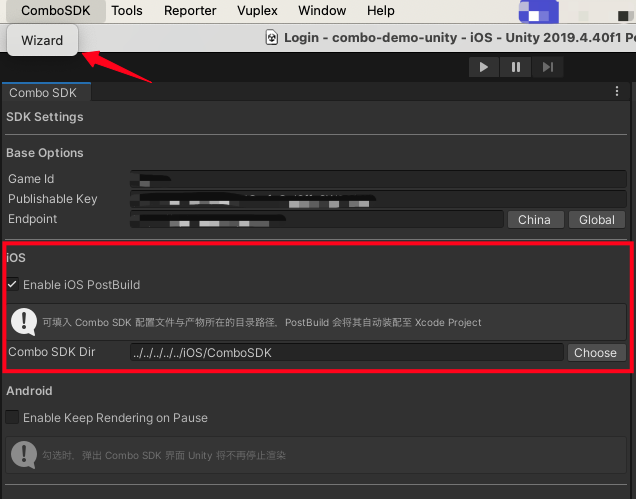Screen dimensions: 636x499
Task: Switch to the Combo SDK tab
Action: pyautogui.click(x=43, y=93)
